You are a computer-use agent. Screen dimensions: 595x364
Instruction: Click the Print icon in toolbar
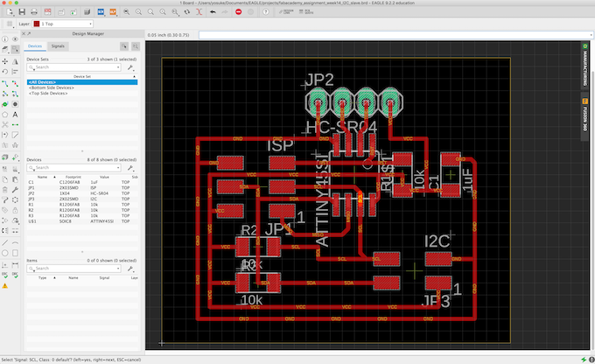36,13
